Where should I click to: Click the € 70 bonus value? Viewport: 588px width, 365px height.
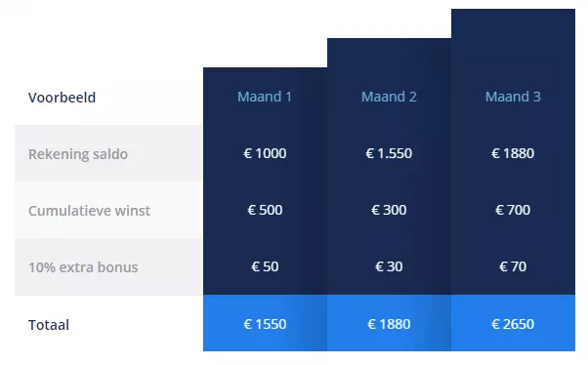[513, 266]
